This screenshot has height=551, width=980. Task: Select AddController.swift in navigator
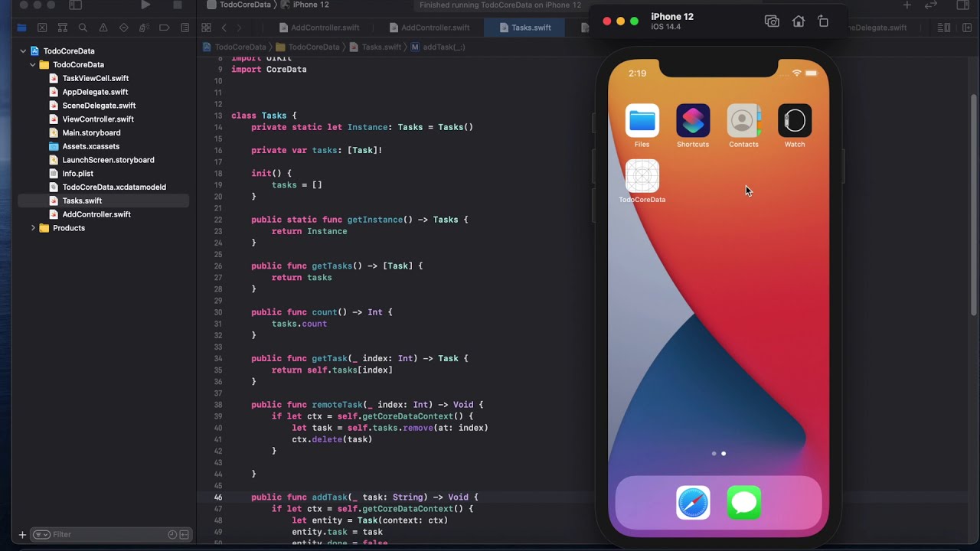pos(96,214)
